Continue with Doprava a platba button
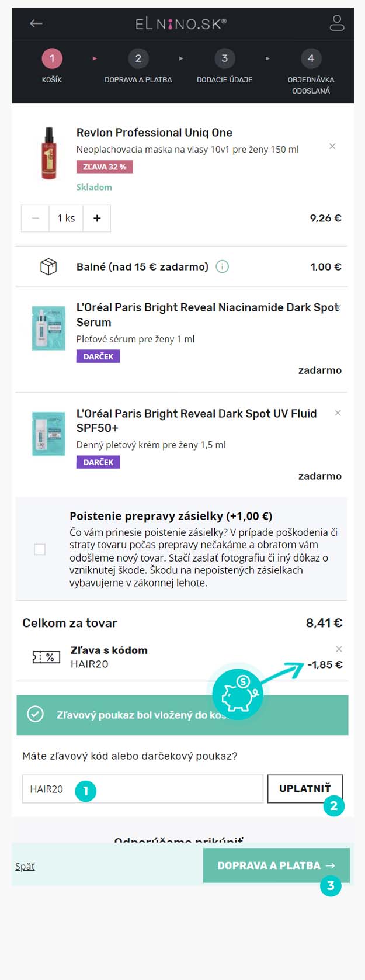Image resolution: width=365 pixels, height=980 pixels. 276,865
